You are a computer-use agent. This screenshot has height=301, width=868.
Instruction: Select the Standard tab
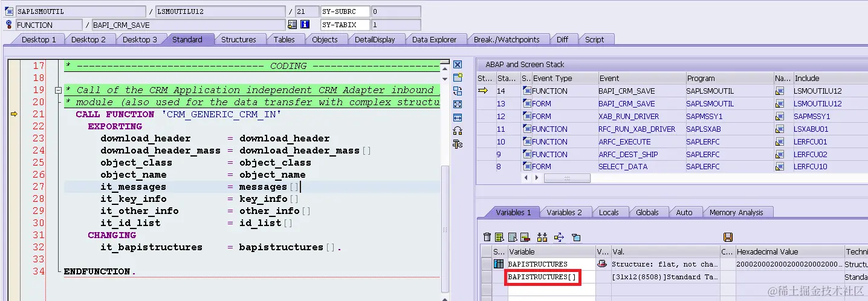point(187,39)
